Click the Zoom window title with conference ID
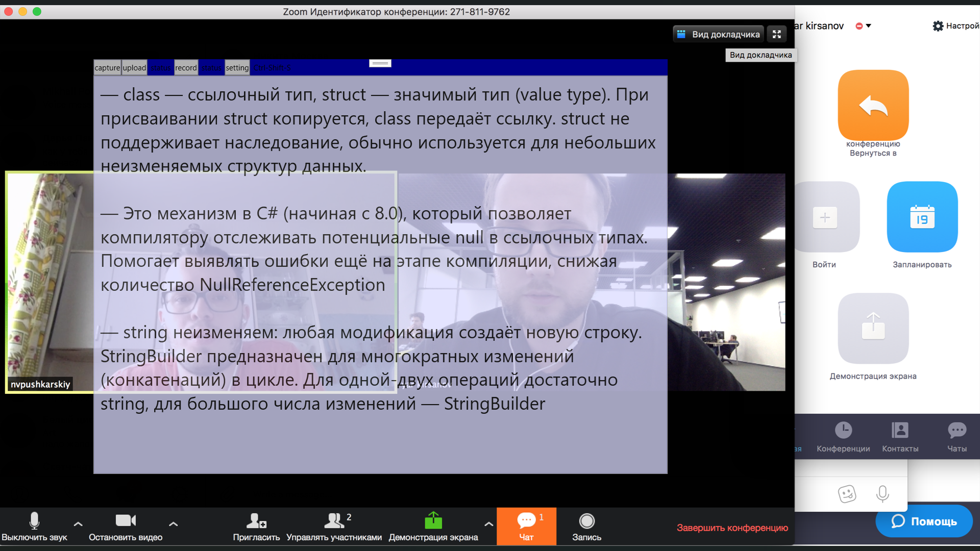Screen dimensions: 980x551 coord(397,12)
